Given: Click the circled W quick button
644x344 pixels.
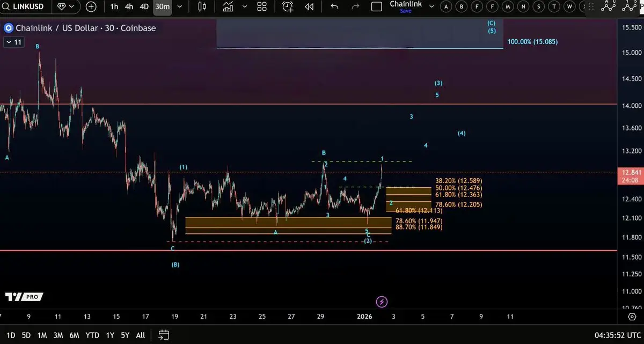Looking at the screenshot, I should coord(570,6).
